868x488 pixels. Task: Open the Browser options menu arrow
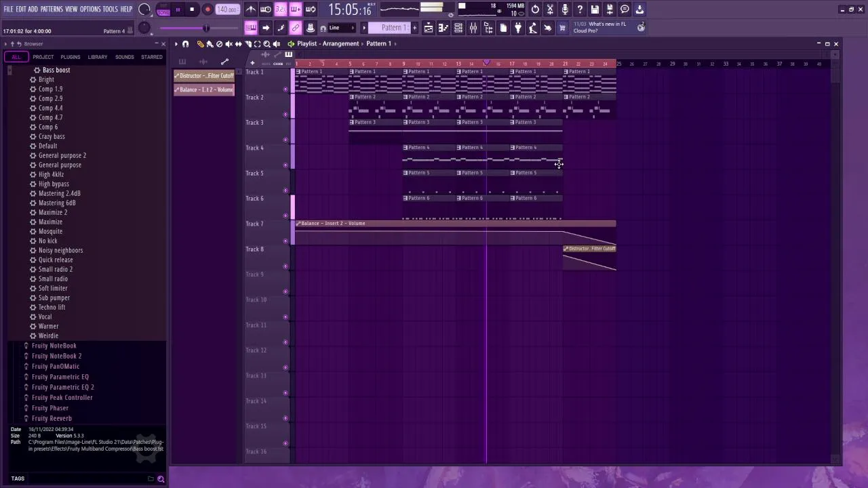[x=5, y=44]
